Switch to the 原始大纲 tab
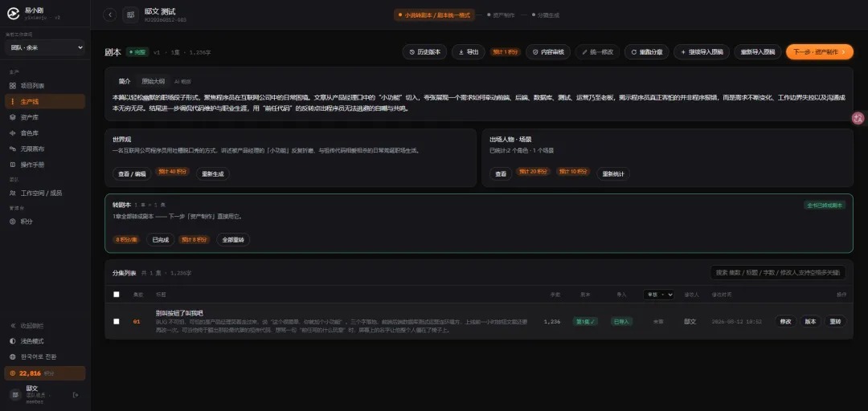 tap(153, 81)
